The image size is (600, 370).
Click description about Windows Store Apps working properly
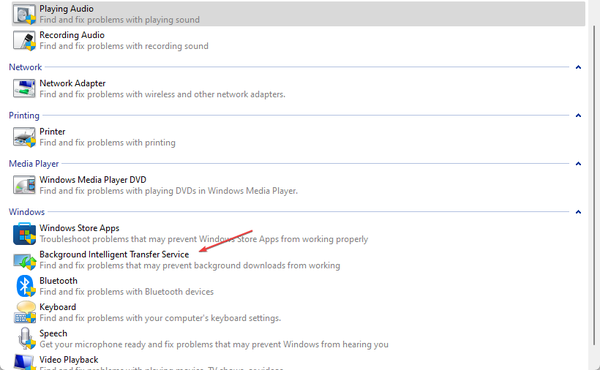tap(204, 239)
